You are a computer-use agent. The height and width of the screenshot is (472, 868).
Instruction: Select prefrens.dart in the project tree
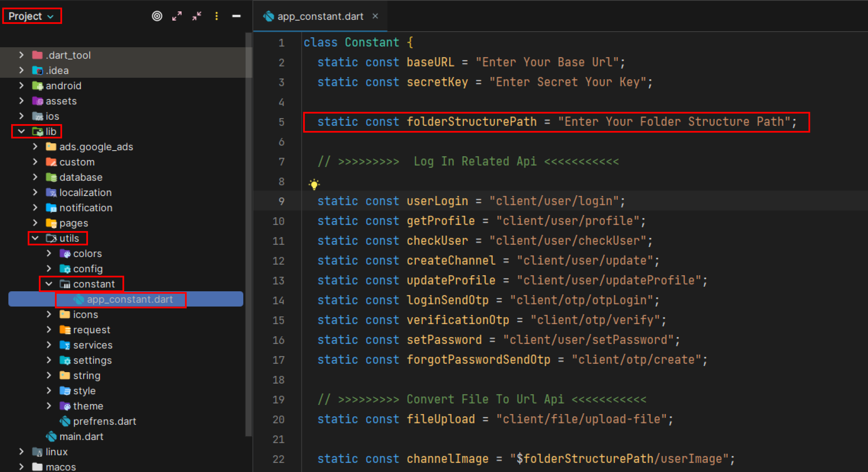click(105, 421)
